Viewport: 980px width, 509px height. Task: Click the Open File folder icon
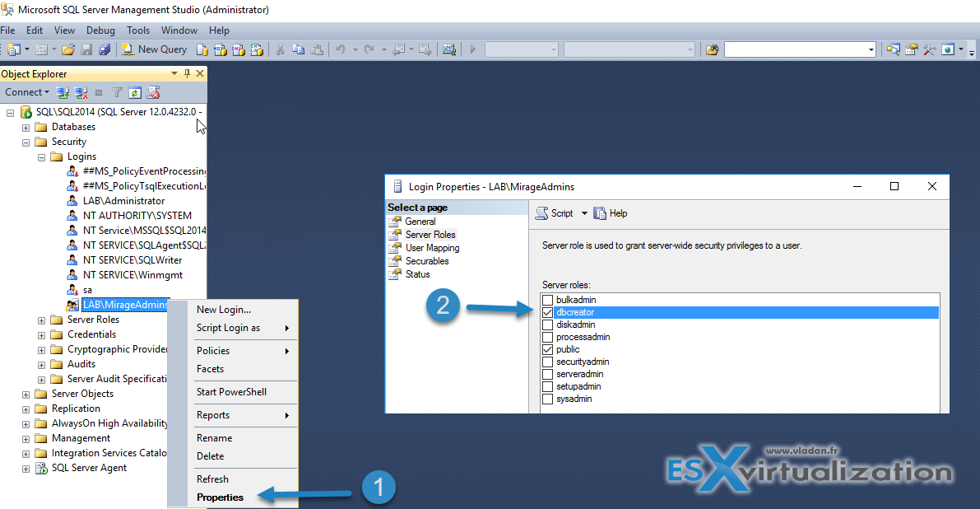pyautogui.click(x=68, y=49)
